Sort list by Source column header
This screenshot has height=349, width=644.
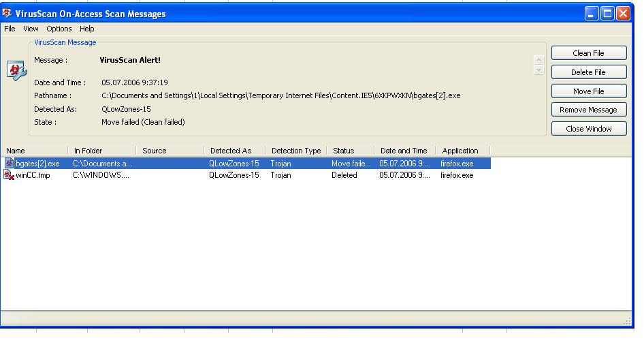pyautogui.click(x=170, y=151)
